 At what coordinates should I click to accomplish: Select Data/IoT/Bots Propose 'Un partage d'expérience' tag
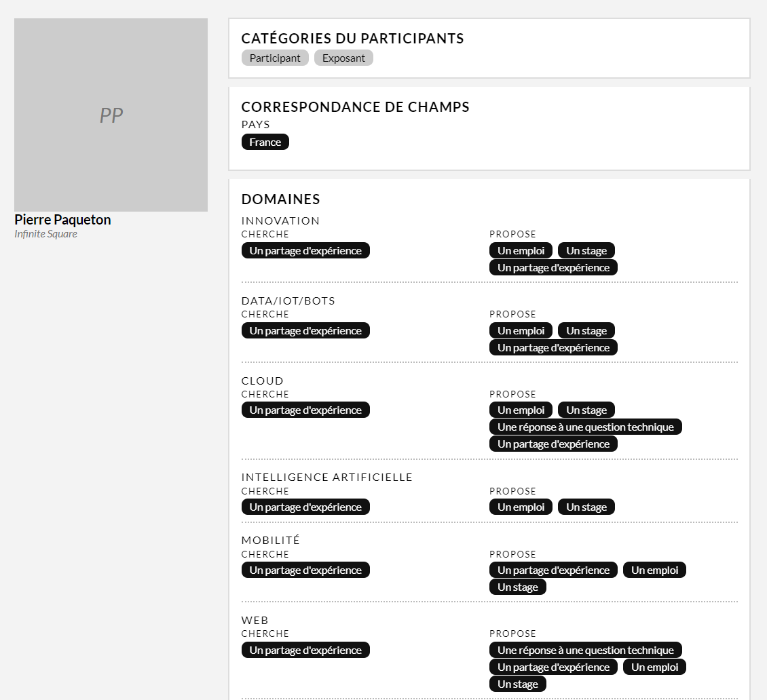(x=553, y=348)
